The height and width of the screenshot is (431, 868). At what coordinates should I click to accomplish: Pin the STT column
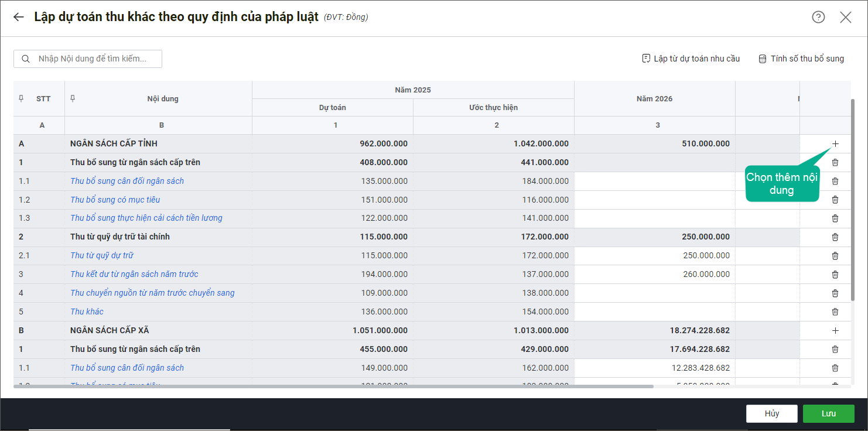coord(22,98)
